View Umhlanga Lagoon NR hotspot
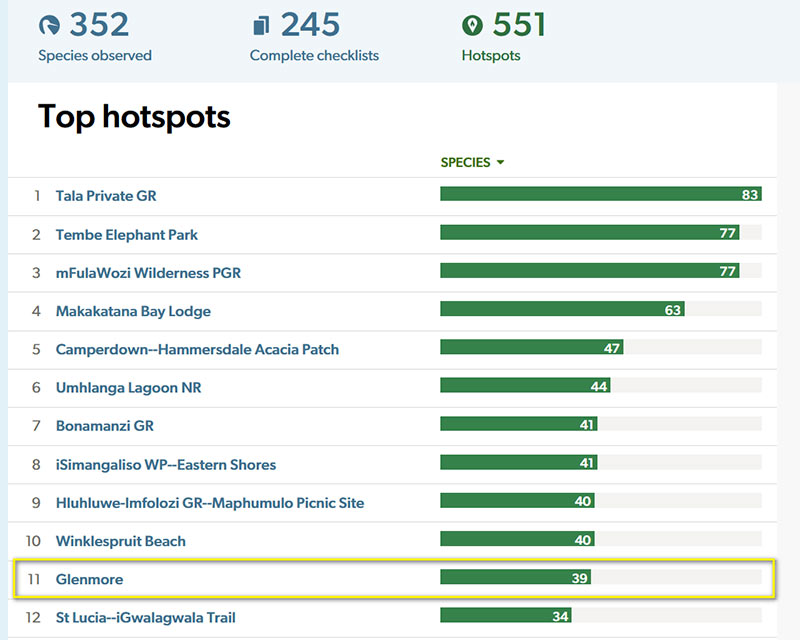Viewport: 800px width, 640px height. (x=129, y=388)
